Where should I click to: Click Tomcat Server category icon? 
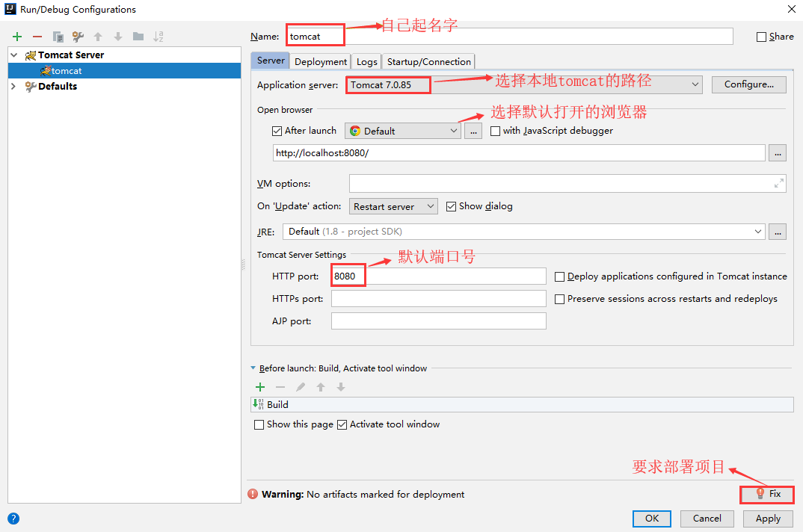31,55
